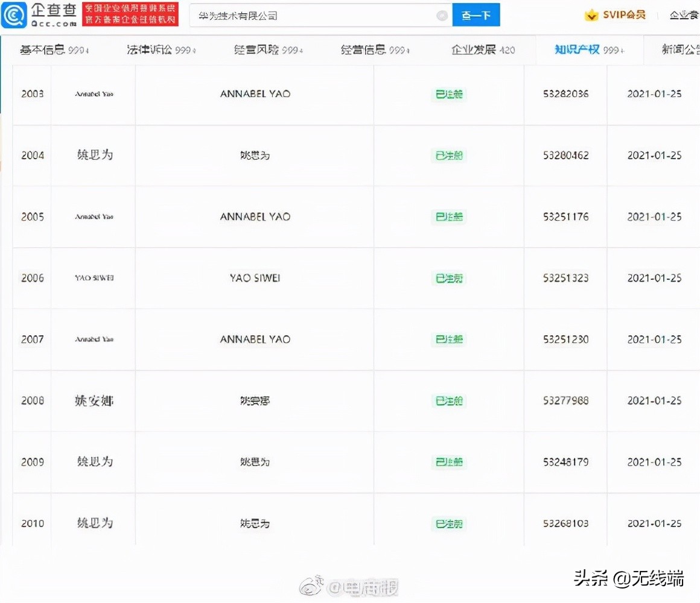Viewport: 700px width, 603px height.
Task: Open Annabel Yao trademark thumbnail in row 2005
Action: tap(94, 216)
